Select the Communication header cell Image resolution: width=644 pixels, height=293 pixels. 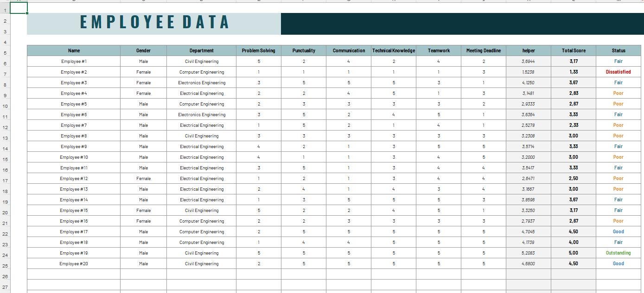348,50
